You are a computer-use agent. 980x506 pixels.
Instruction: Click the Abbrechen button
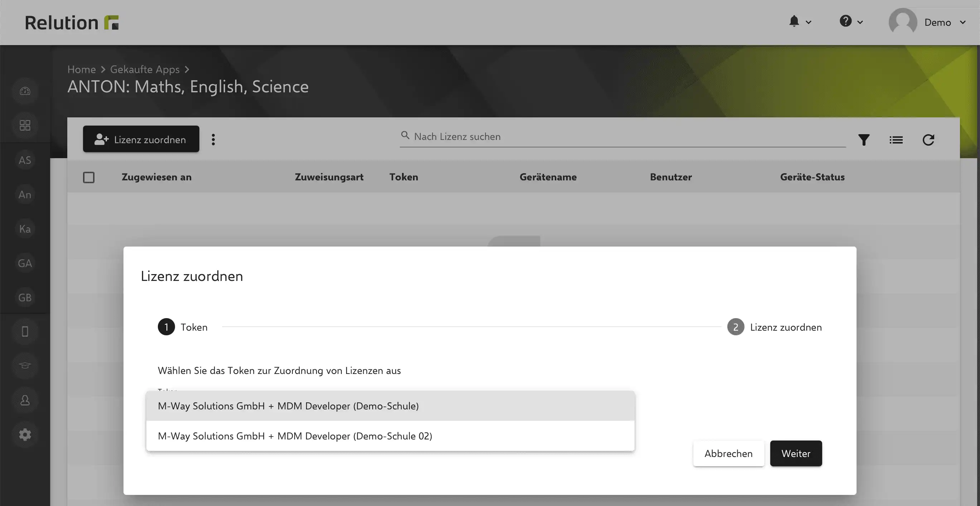(728, 453)
